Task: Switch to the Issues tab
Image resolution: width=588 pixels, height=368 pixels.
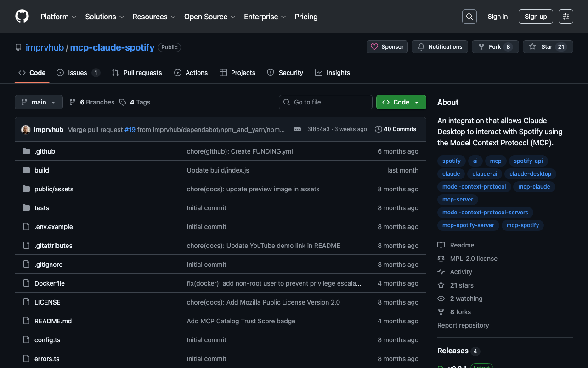Action: [x=78, y=73]
